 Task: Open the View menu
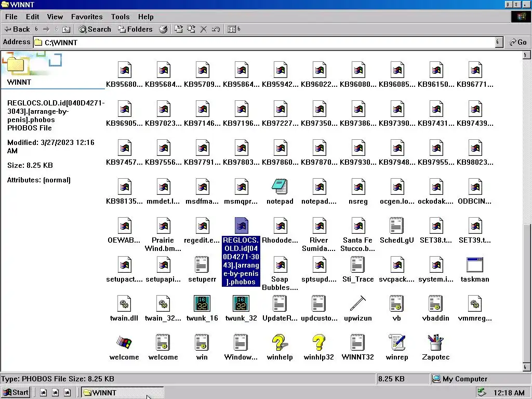coord(55,17)
